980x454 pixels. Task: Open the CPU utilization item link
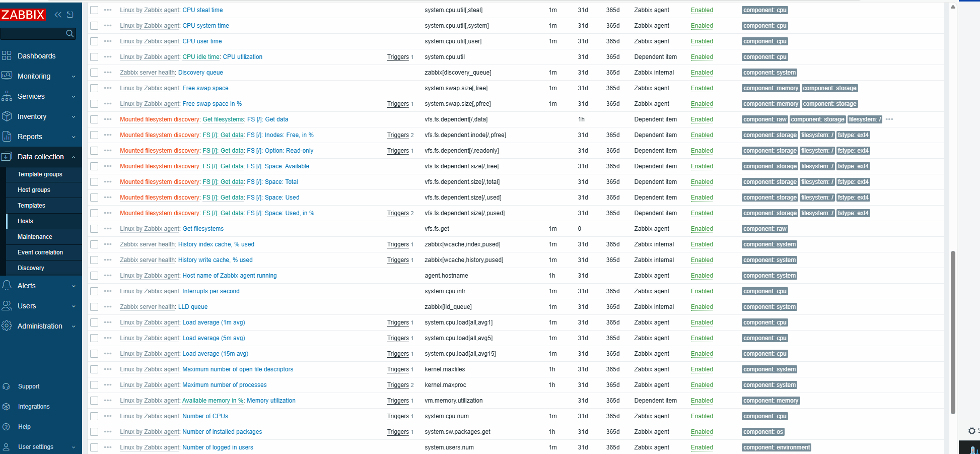[x=243, y=57]
